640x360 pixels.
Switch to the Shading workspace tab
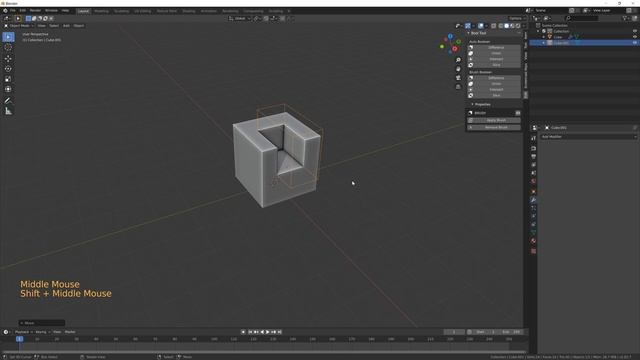pos(189,11)
